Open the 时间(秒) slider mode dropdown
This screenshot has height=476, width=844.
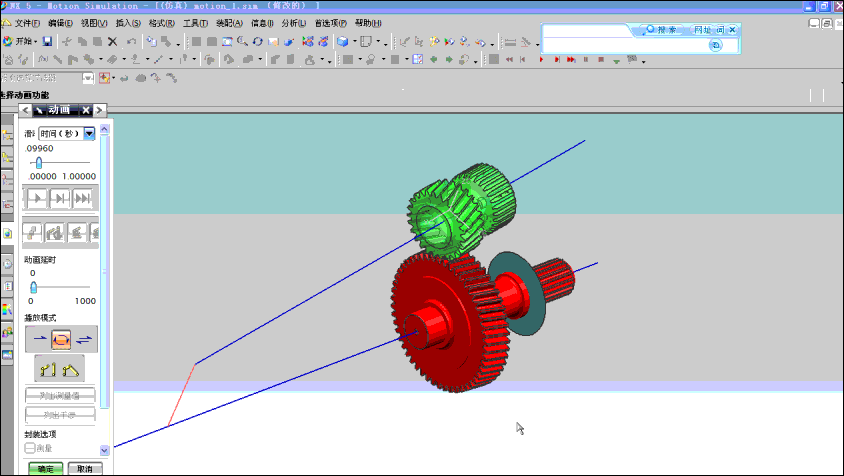pyautogui.click(x=89, y=134)
